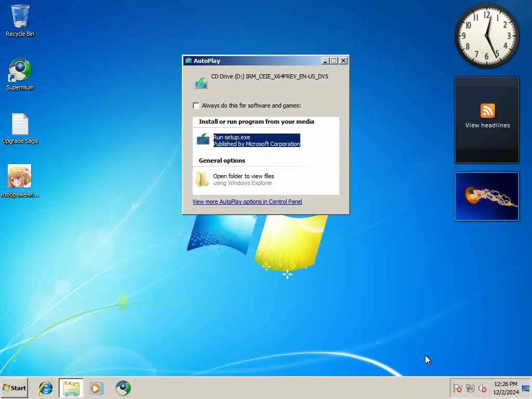
Task: Click the orange RSS feed icon
Action: point(487,111)
